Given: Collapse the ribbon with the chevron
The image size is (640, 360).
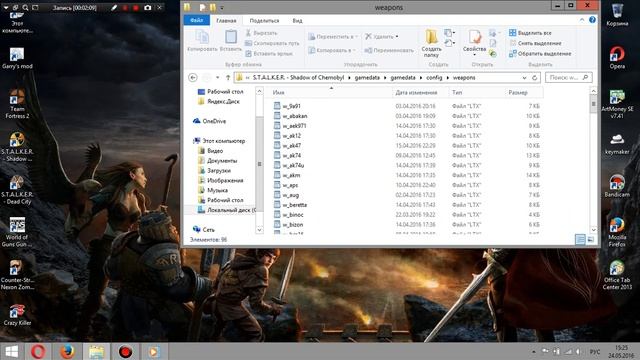Looking at the screenshot, I should 582,20.
